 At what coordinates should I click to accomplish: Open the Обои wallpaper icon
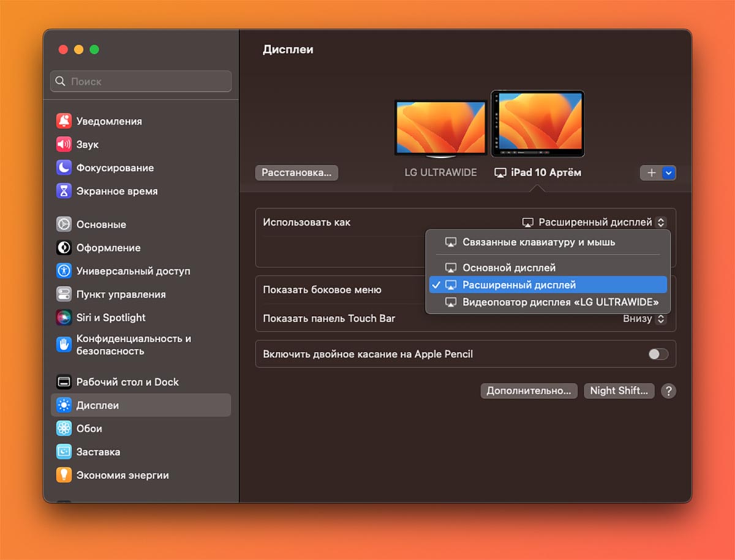click(64, 428)
